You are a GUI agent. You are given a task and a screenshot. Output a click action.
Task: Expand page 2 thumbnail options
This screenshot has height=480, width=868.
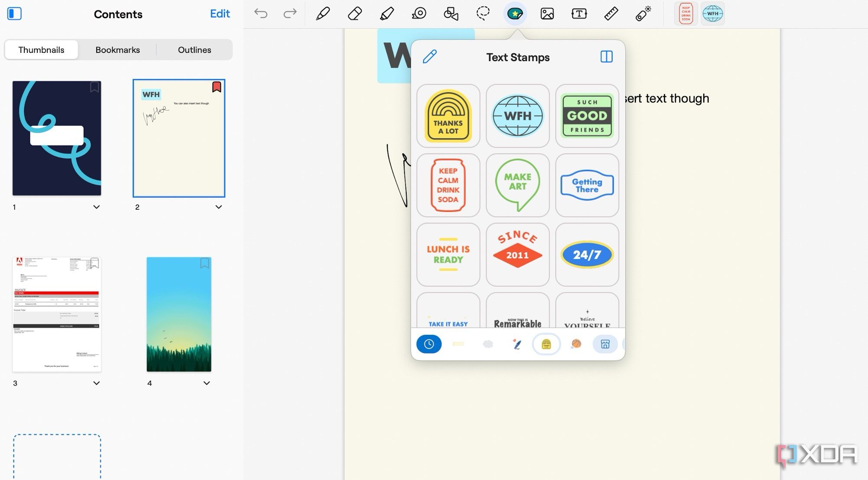218,206
